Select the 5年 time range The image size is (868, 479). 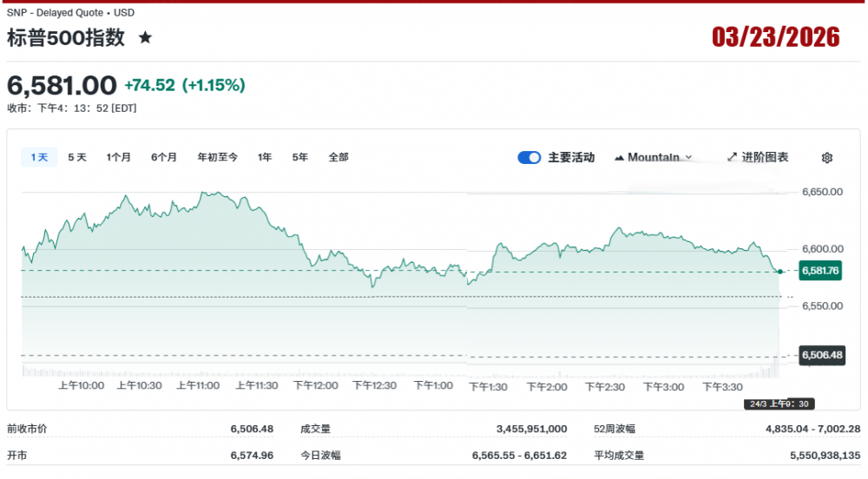(x=300, y=157)
